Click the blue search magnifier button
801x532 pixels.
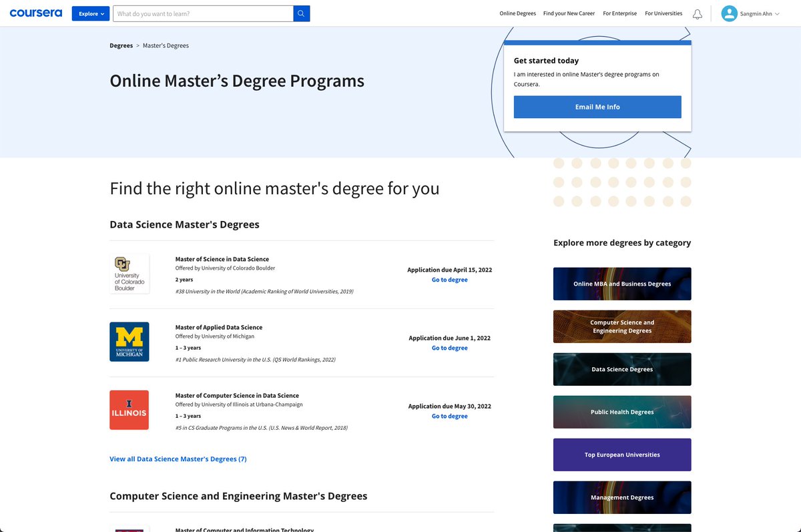point(302,13)
